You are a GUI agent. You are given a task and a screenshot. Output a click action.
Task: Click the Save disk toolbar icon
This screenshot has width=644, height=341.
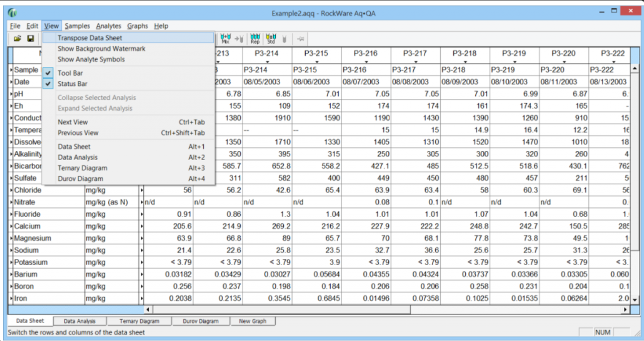coord(30,38)
